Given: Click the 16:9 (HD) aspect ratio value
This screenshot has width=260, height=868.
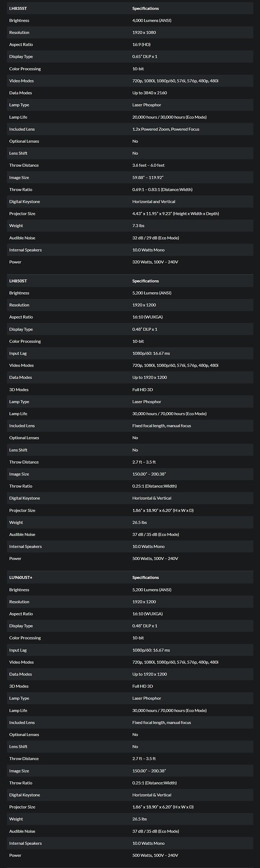Looking at the screenshot, I should tap(141, 45).
